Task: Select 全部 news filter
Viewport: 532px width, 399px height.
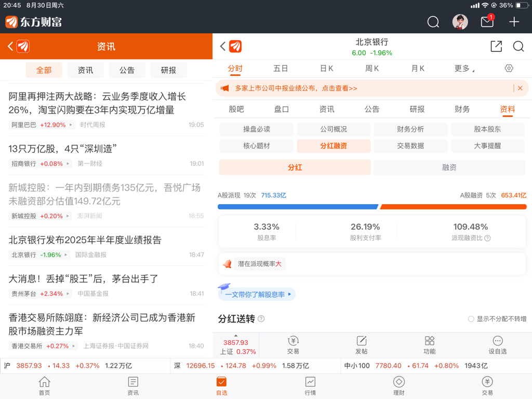Action: 44,70
